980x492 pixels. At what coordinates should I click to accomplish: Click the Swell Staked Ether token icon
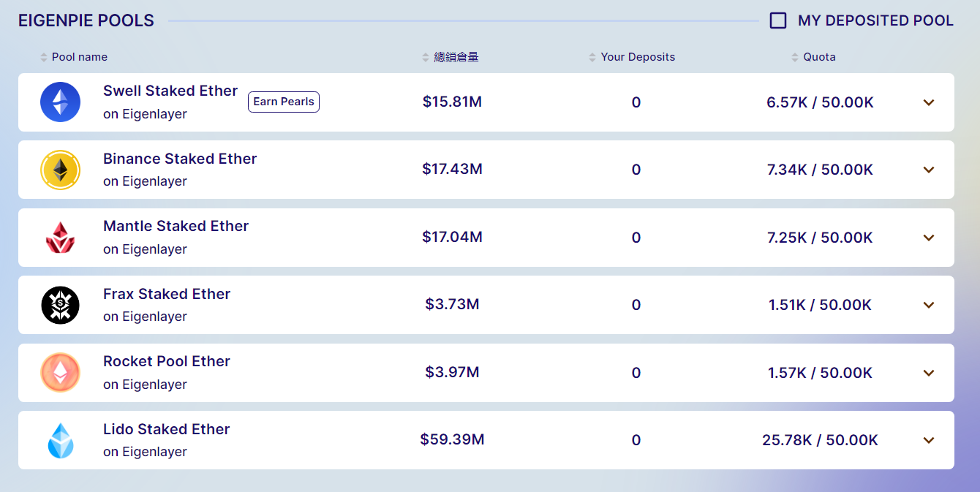coord(60,102)
